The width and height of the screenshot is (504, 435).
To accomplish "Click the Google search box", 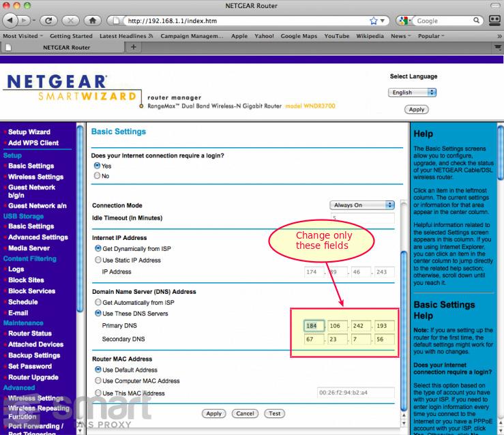I will (443, 21).
